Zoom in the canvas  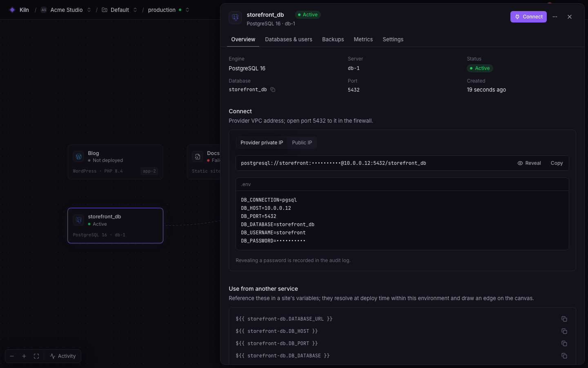pyautogui.click(x=24, y=356)
